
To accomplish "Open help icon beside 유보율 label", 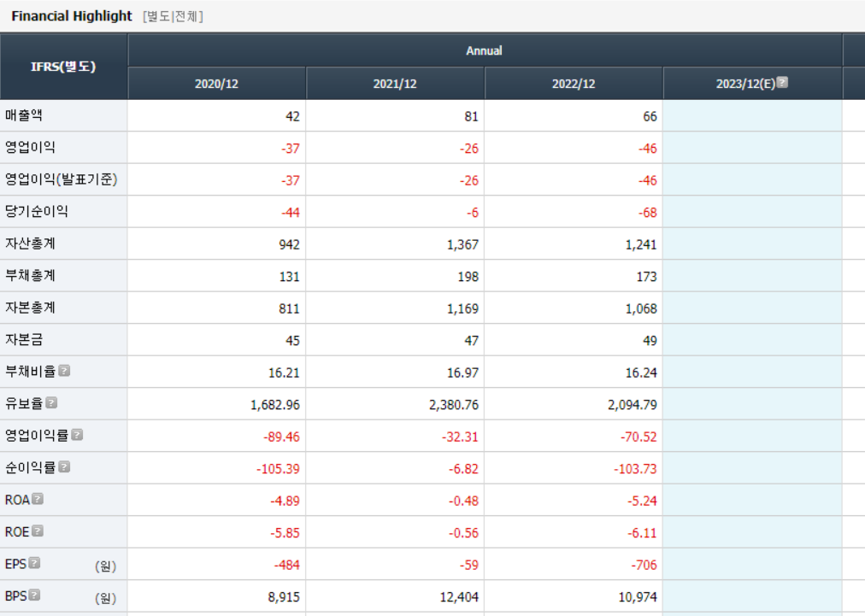I will click(x=51, y=402).
